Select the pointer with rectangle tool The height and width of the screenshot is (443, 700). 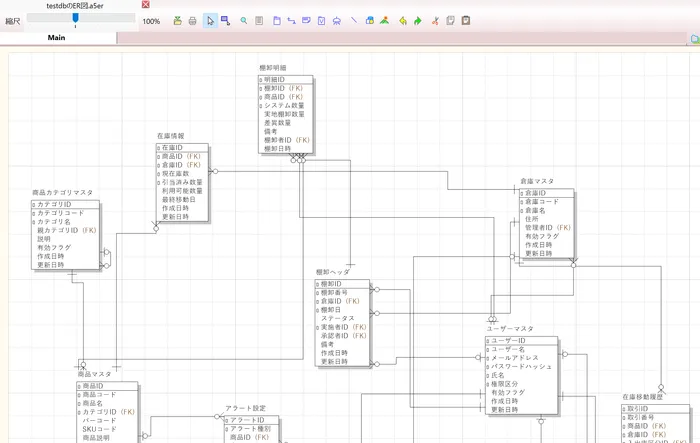click(x=225, y=20)
